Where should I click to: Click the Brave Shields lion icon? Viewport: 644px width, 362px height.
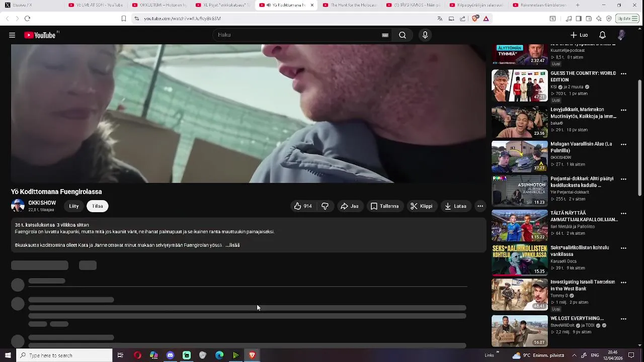[x=475, y=19]
